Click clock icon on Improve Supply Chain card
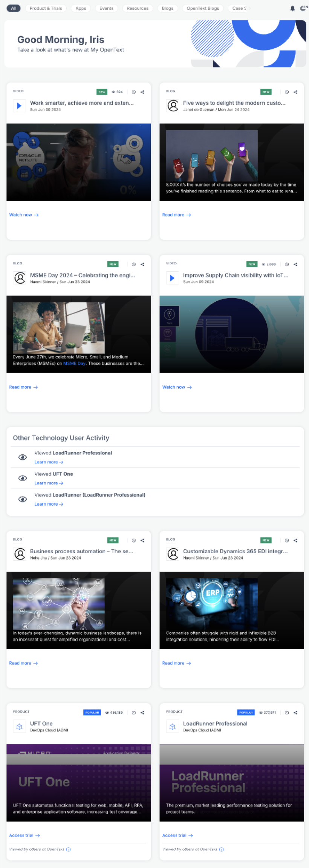Image resolution: width=309 pixels, height=868 pixels. [x=287, y=264]
